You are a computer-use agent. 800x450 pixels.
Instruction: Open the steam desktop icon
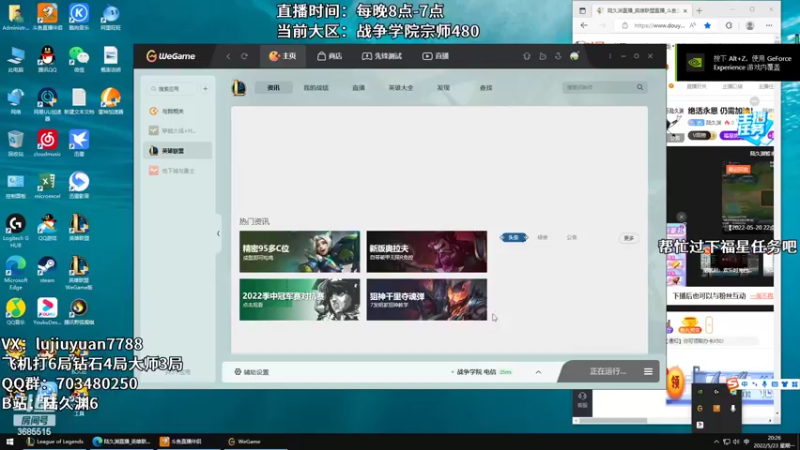point(47,270)
